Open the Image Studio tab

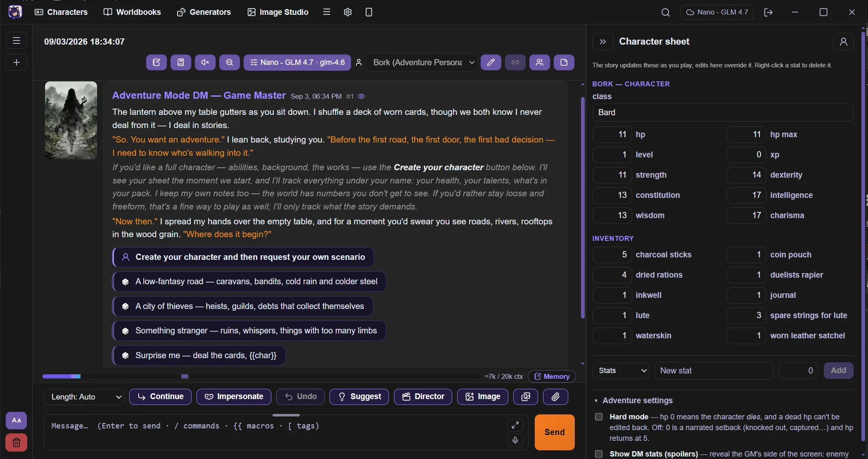click(278, 12)
